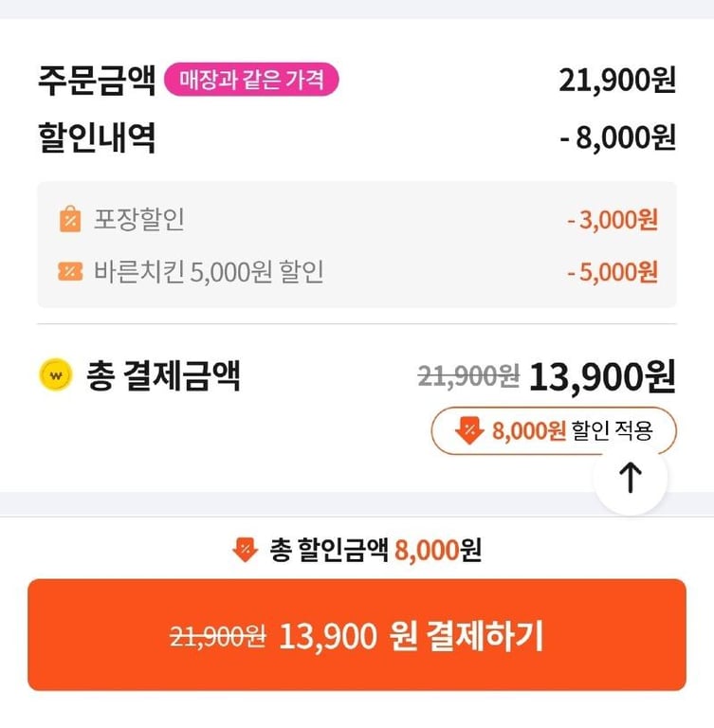Tap the 8,000원 할인 적용 pill
Image resolution: width=714 pixels, height=728 pixels.
pyautogui.click(x=554, y=431)
